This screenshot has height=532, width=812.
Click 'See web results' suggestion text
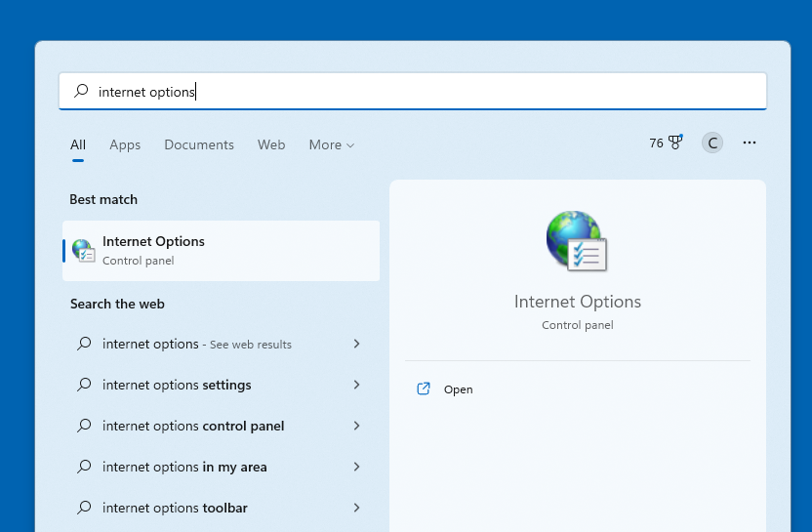pos(251,345)
